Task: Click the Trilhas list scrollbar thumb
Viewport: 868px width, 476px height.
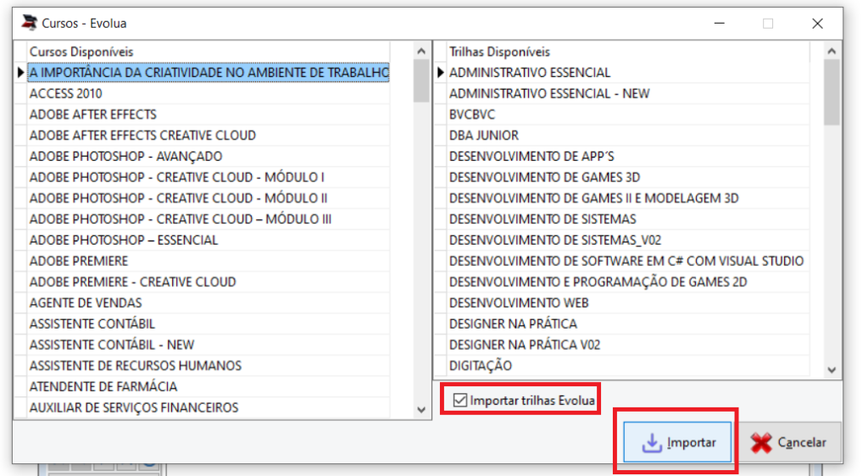Action: click(831, 92)
